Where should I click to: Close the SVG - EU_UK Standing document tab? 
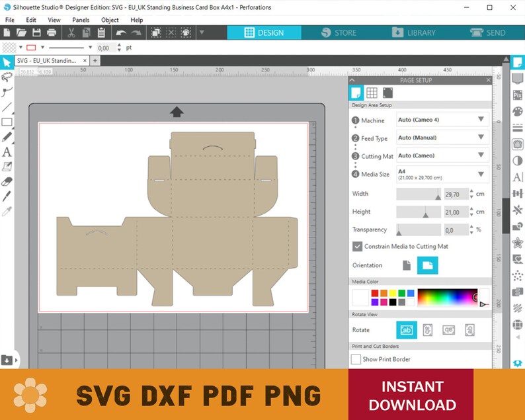click(x=85, y=61)
